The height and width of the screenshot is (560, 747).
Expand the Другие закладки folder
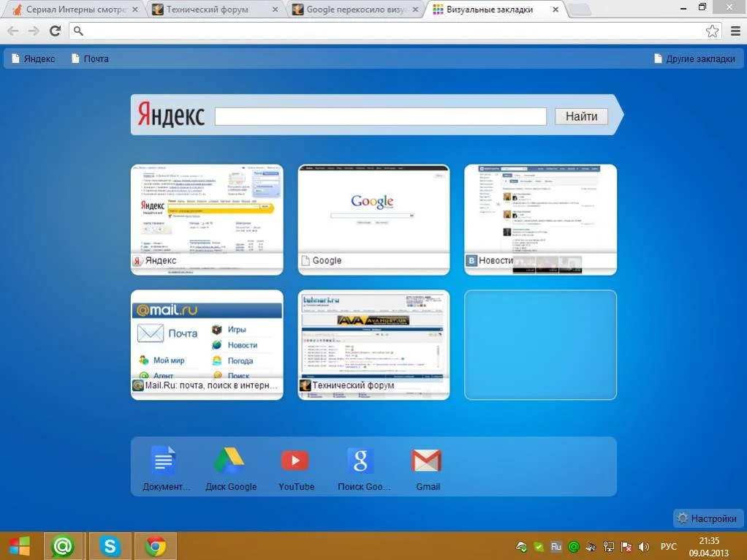click(x=694, y=58)
